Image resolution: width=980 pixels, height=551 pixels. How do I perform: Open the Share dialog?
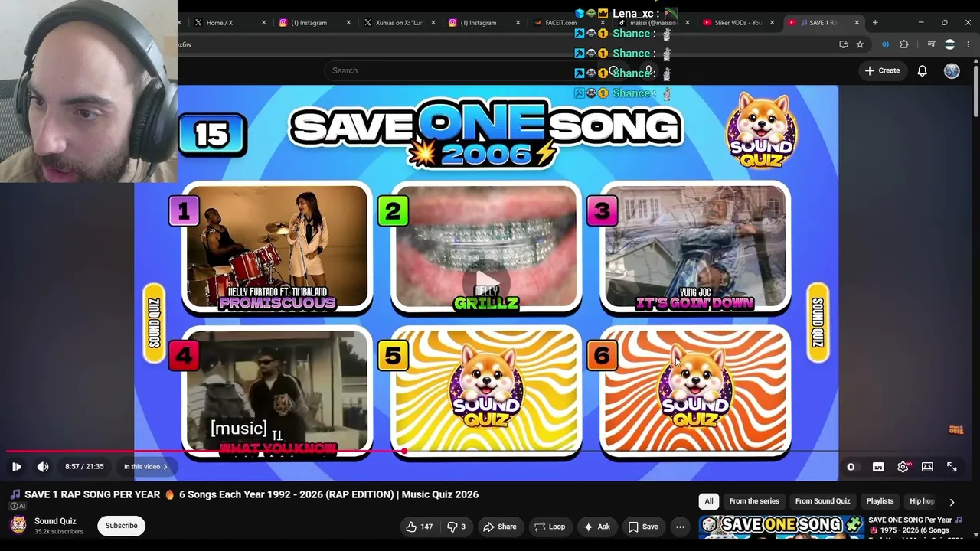[499, 527]
